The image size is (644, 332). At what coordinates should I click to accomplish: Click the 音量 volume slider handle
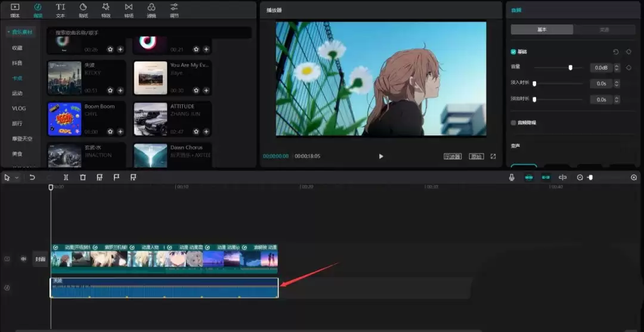(x=571, y=67)
